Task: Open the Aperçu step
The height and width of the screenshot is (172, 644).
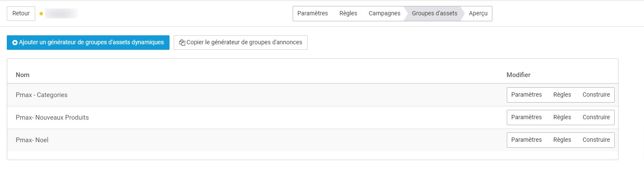Action: pyautogui.click(x=478, y=13)
